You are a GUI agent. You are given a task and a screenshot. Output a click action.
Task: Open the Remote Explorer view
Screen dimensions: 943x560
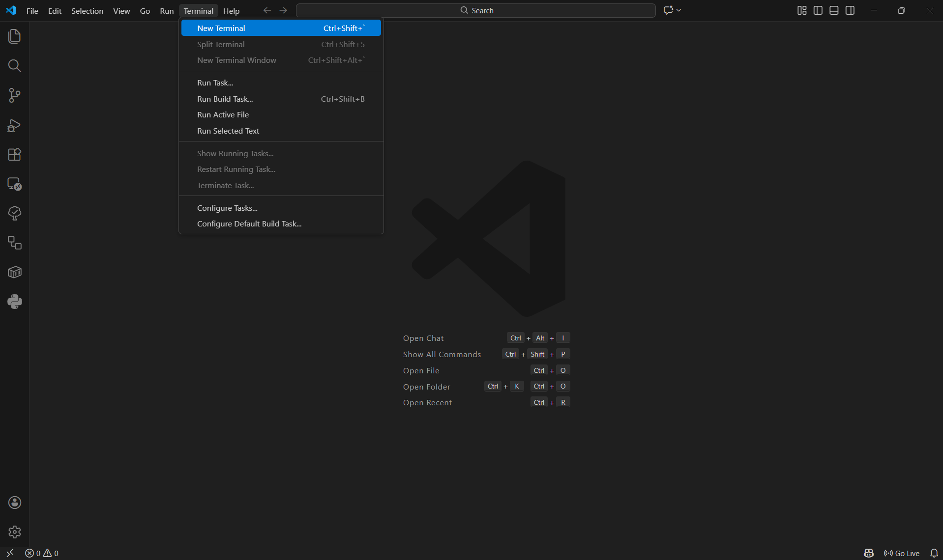[x=14, y=184]
